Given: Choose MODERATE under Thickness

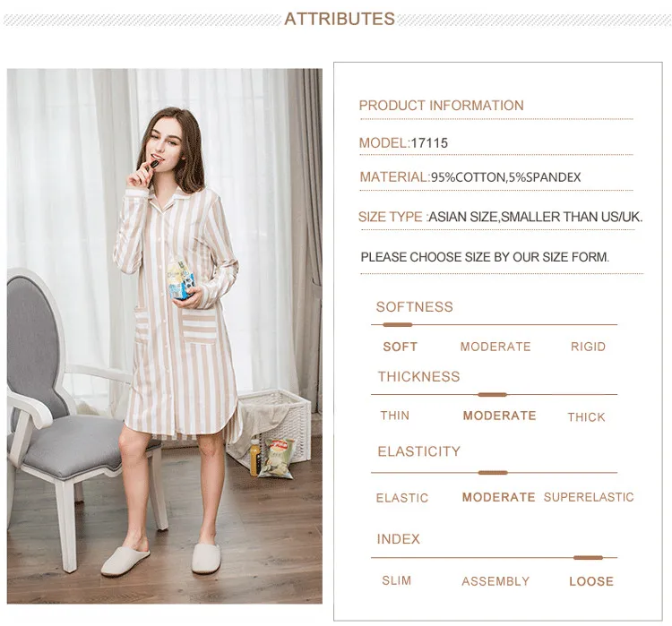Looking at the screenshot, I should click(x=499, y=416).
